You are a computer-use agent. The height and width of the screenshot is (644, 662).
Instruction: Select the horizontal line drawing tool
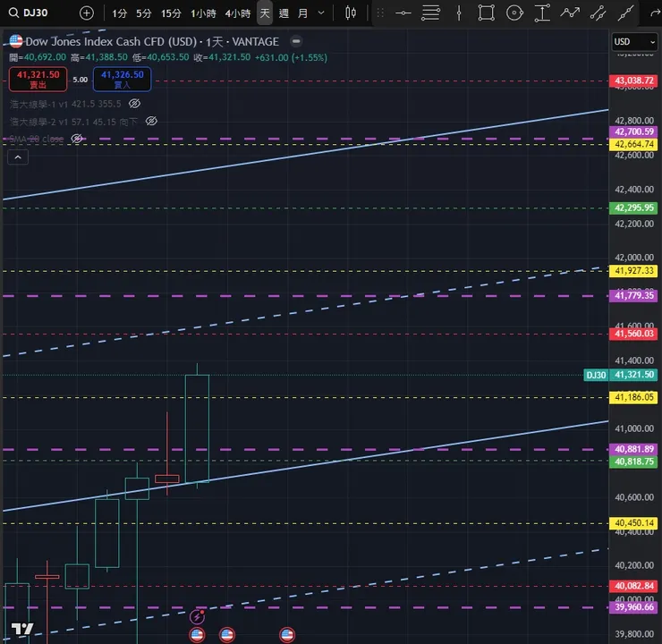pyautogui.click(x=403, y=13)
